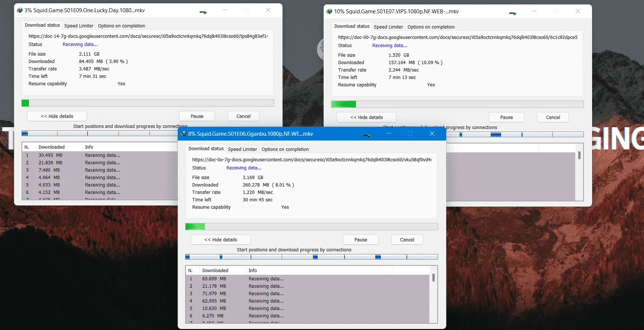Click the S01E07 download progress bar

(457, 104)
